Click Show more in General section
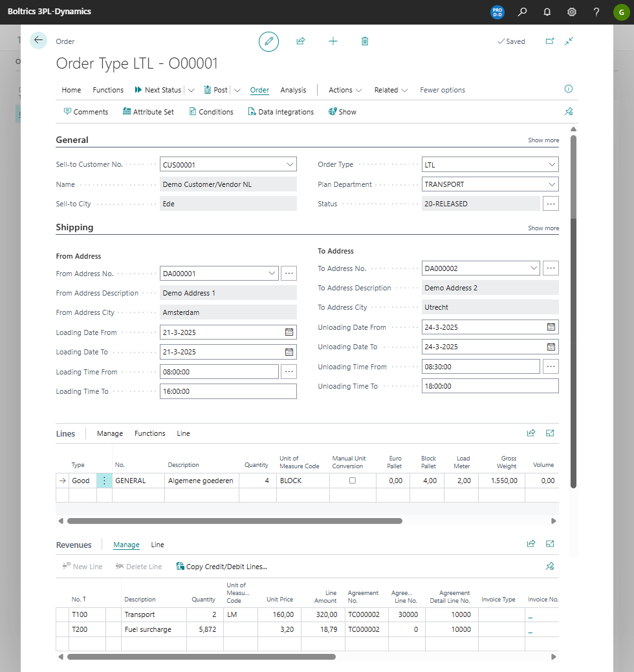This screenshot has width=634, height=672. [543, 140]
